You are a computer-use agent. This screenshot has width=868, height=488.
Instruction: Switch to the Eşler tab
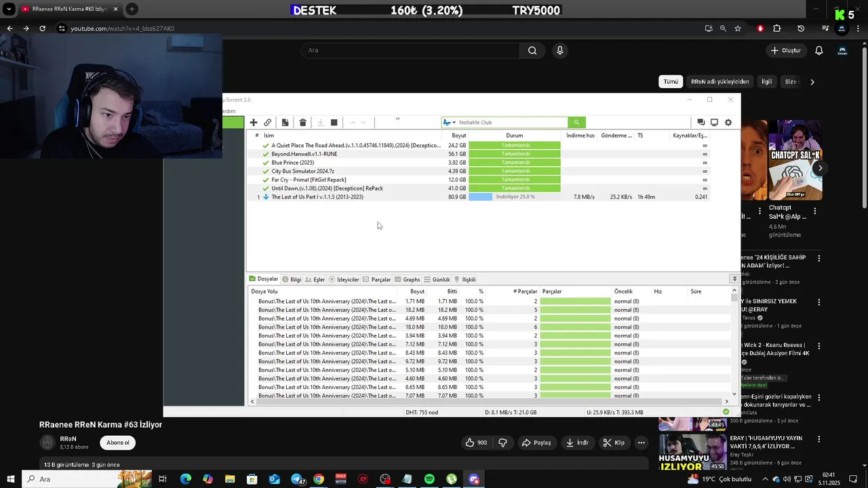(315, 279)
